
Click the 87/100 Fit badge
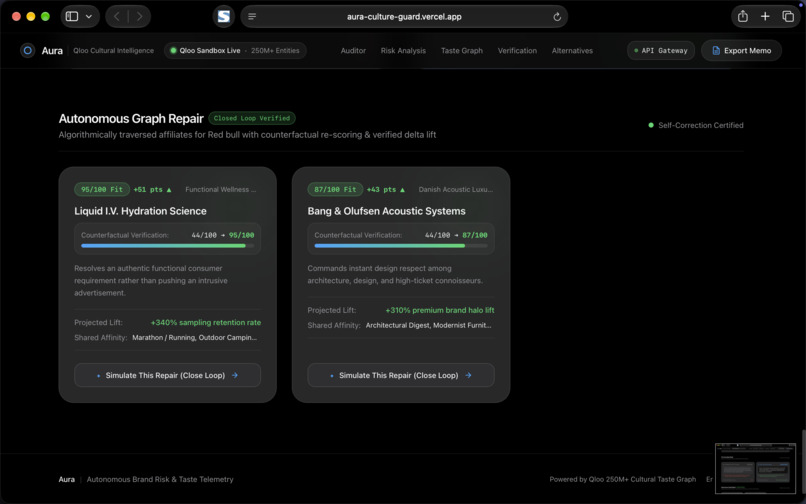(x=335, y=189)
